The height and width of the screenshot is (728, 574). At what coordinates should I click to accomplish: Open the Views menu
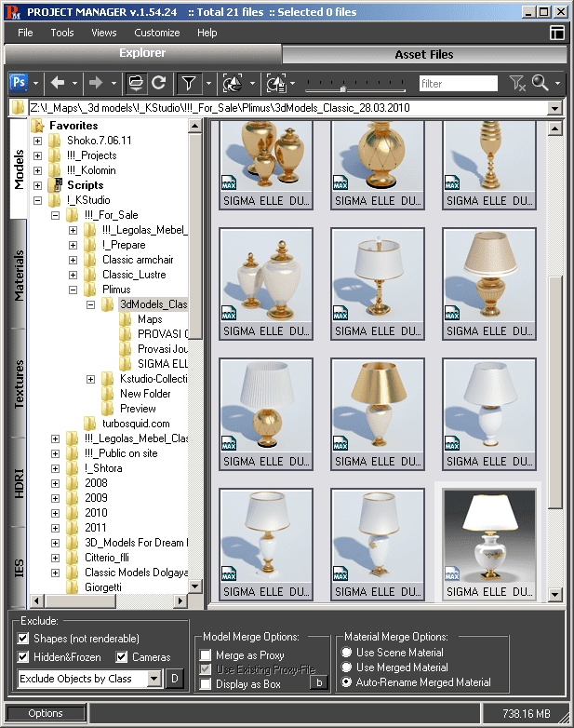(x=104, y=33)
